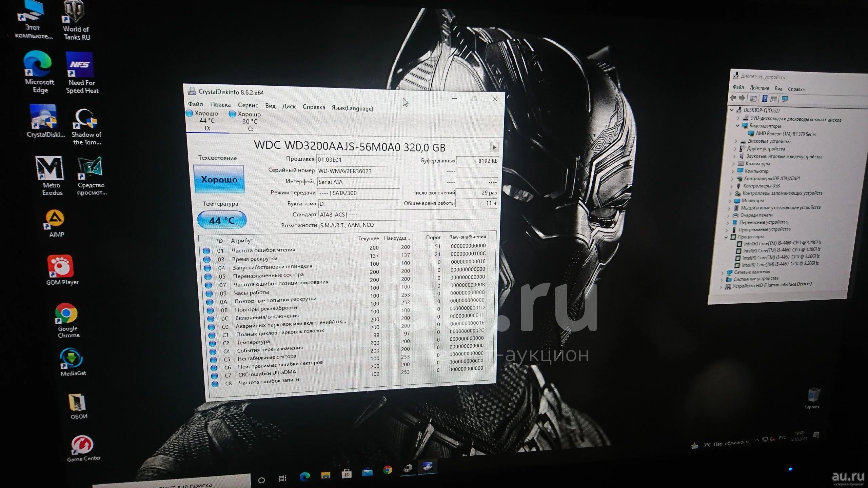Expand the Дисковые устройства node

pyautogui.click(x=736, y=141)
